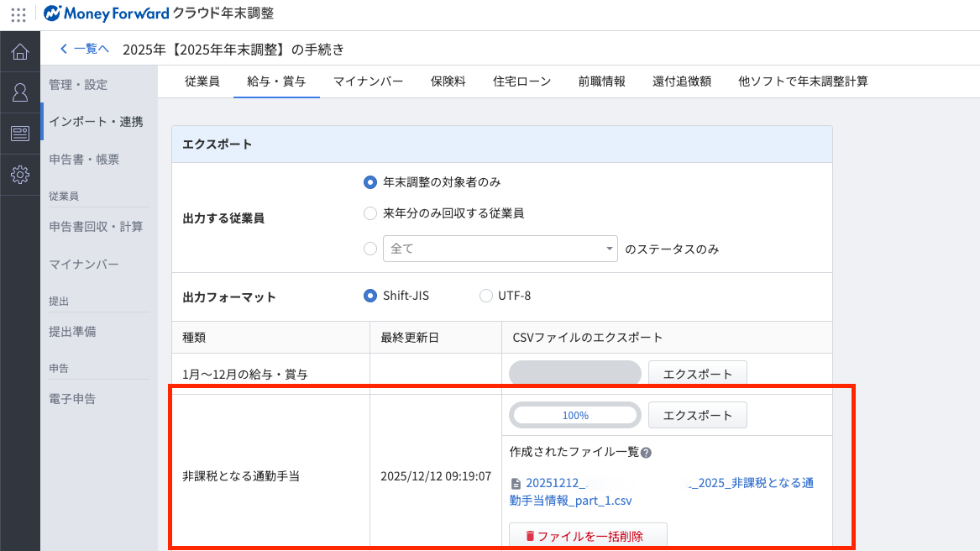Click the Money Forward logo
This screenshot has width=980, height=551.
106,13
